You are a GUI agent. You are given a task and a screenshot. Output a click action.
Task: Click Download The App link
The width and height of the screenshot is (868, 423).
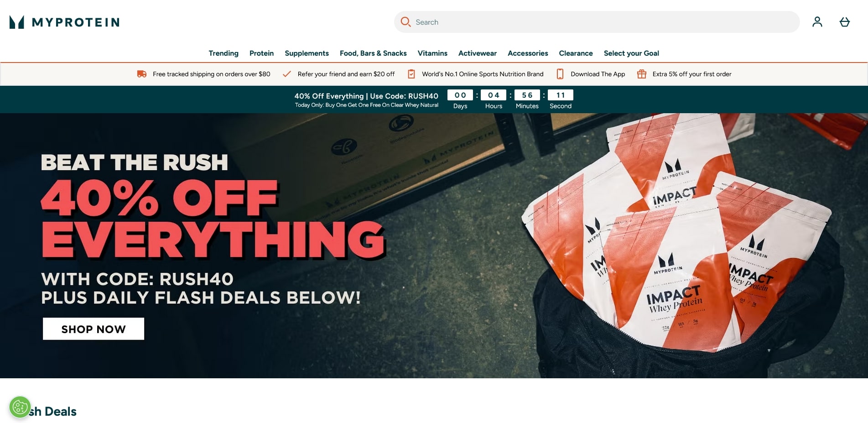pos(598,74)
